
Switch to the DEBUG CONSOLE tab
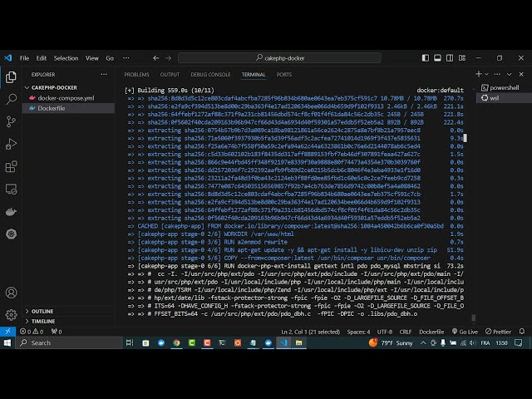click(210, 75)
